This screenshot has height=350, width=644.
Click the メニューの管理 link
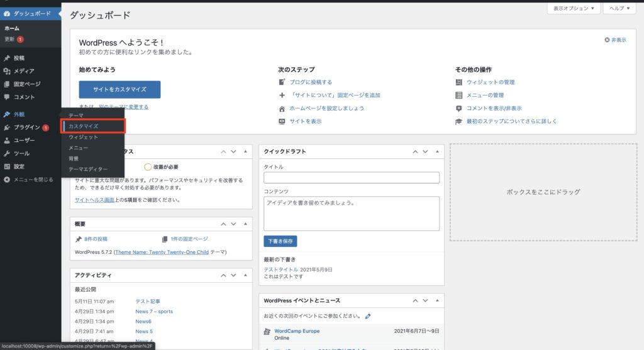(485, 95)
